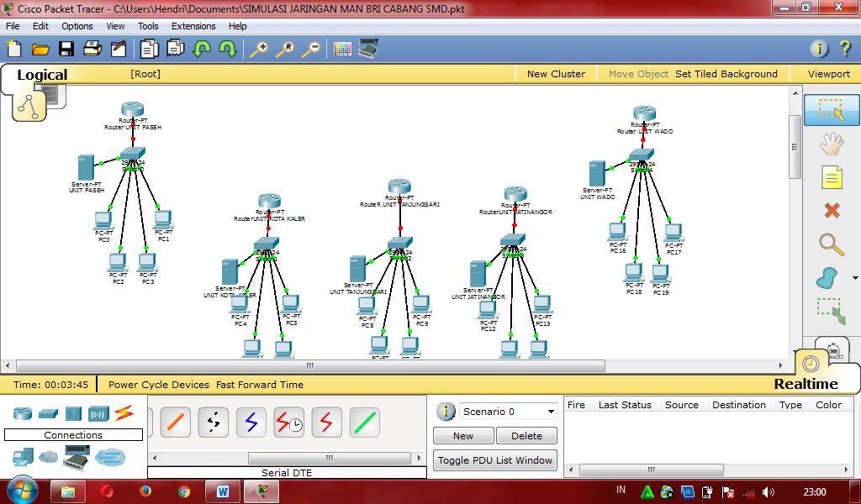Select Hubs device category icon
This screenshot has width=861, height=504.
[x=73, y=413]
